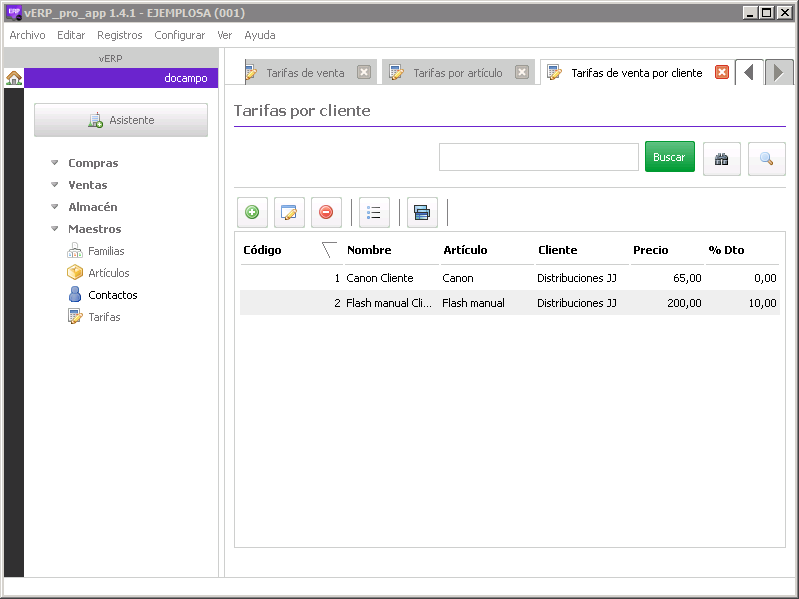This screenshot has height=599, width=799.
Task: Open the Registros menu
Action: (120, 35)
